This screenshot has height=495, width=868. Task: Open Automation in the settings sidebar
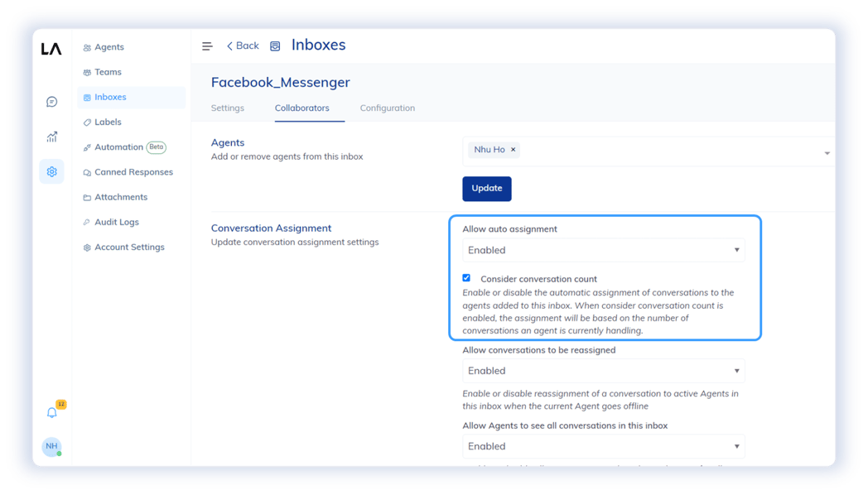(118, 147)
